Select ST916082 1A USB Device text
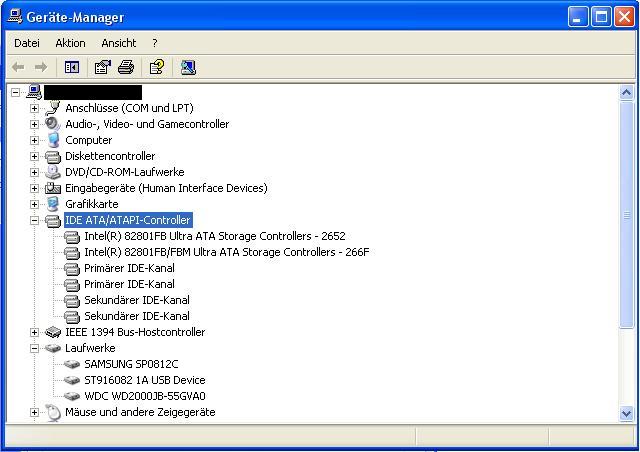 point(145,380)
